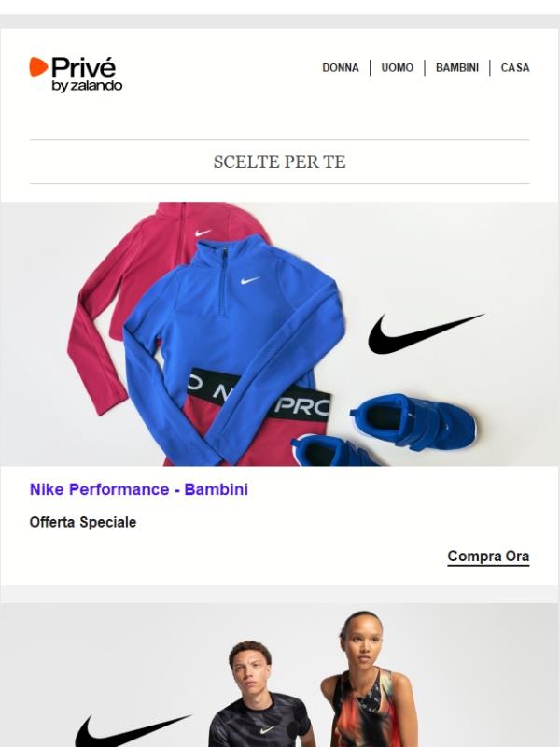Click the PRO waistband on the shorts
The height and width of the screenshot is (747, 560).
click(259, 394)
